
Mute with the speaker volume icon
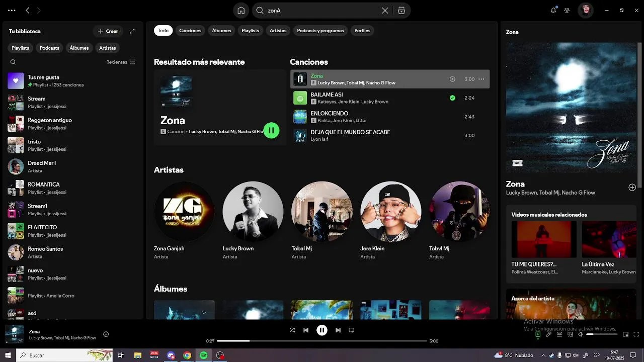tap(580, 334)
